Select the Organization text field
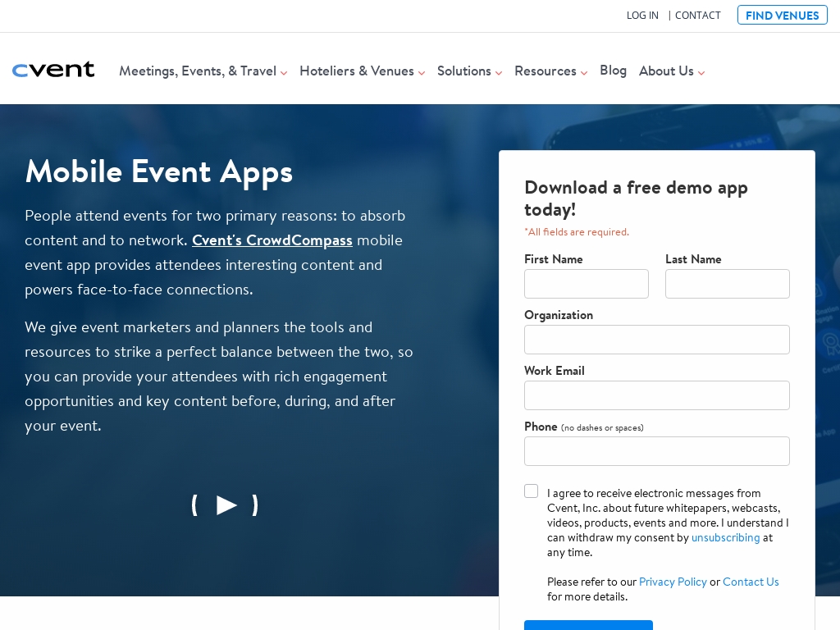Image resolution: width=840 pixels, height=630 pixels. [657, 340]
